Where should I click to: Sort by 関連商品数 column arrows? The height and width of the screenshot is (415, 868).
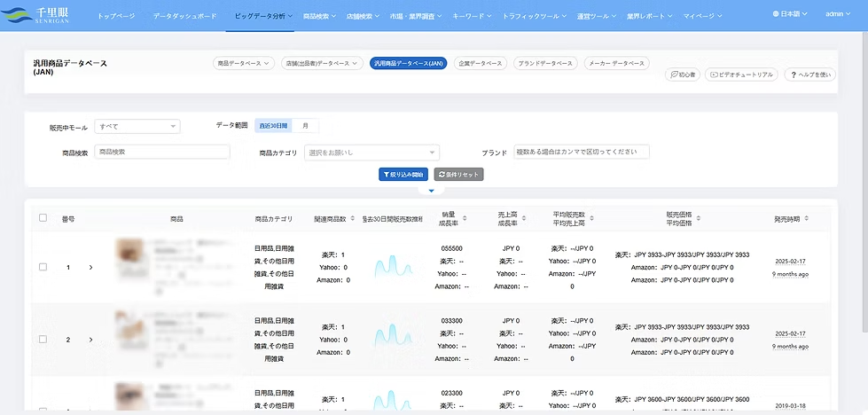click(353, 218)
